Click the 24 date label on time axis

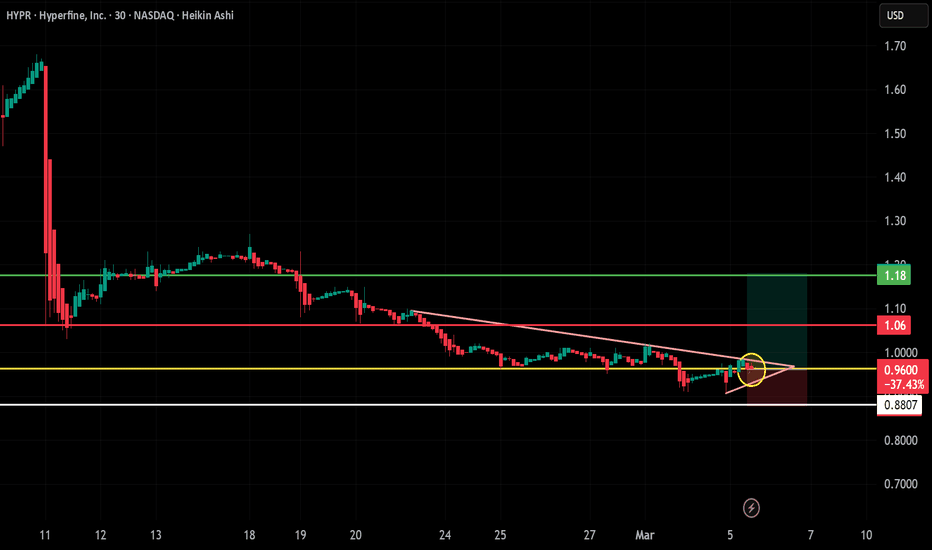[445, 535]
